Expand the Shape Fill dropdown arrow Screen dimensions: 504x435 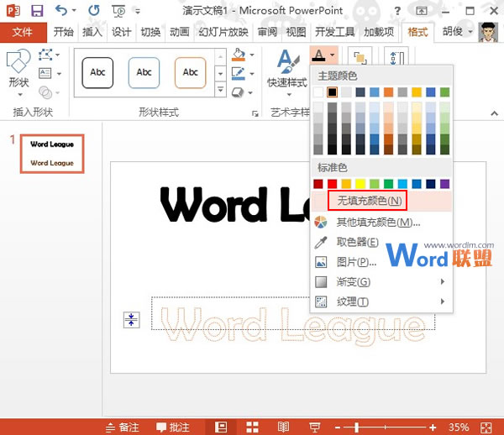(252, 55)
